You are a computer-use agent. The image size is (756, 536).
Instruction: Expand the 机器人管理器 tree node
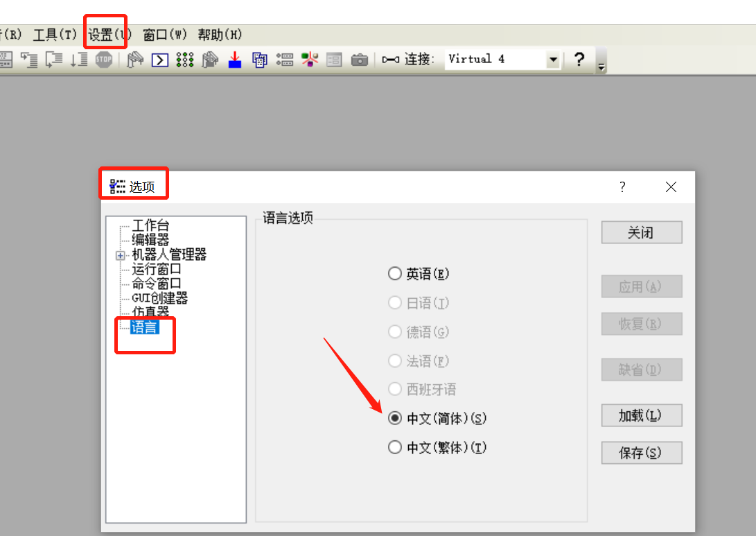coord(120,255)
